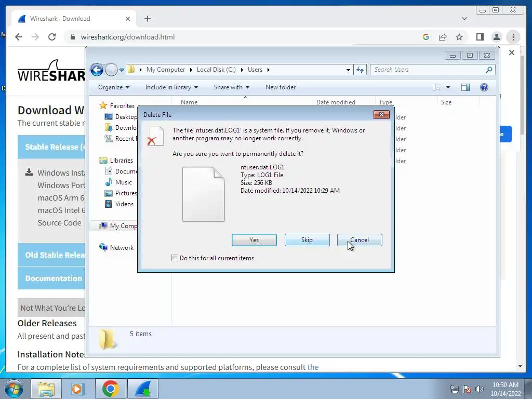The image size is (532, 399).
Task: Open Chrome three-dot menu
Action: [x=513, y=37]
